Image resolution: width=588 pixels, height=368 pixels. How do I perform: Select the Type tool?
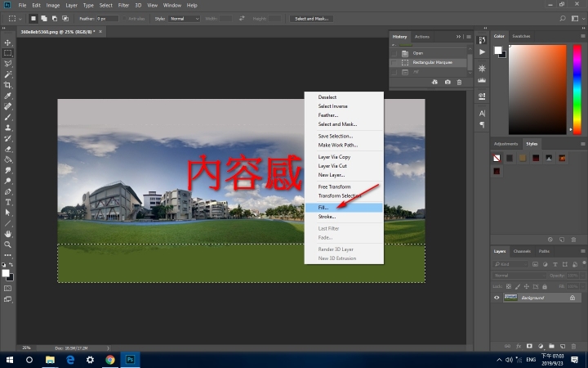[8, 201]
